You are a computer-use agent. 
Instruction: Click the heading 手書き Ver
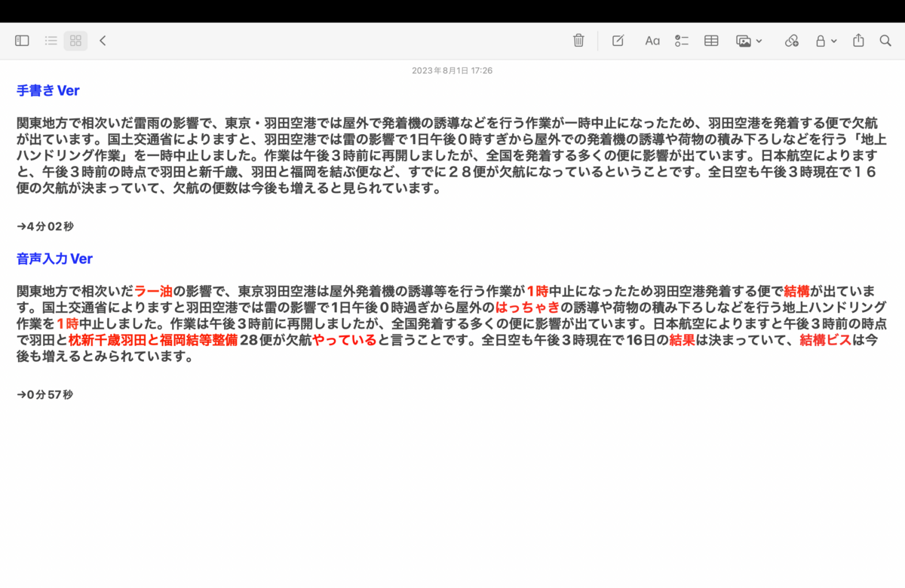48,90
